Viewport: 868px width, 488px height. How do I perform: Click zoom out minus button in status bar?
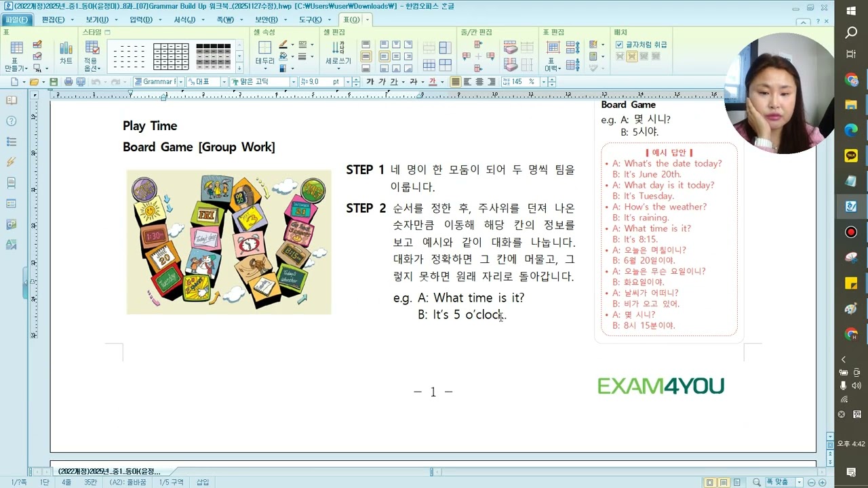click(x=812, y=483)
